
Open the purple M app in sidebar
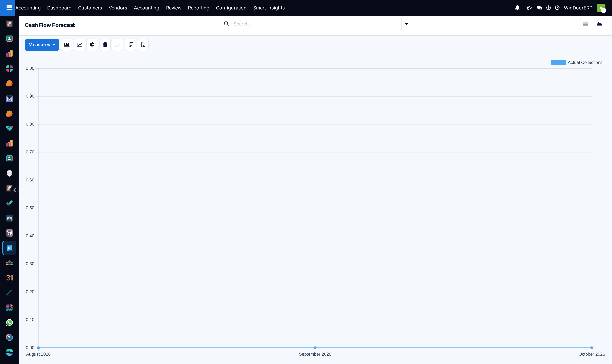pos(9,99)
